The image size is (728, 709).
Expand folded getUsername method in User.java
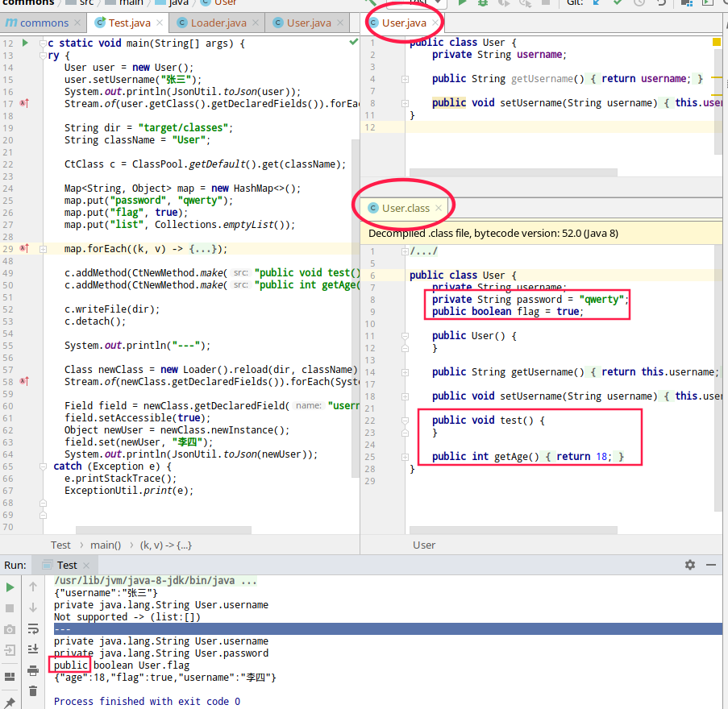(406, 79)
